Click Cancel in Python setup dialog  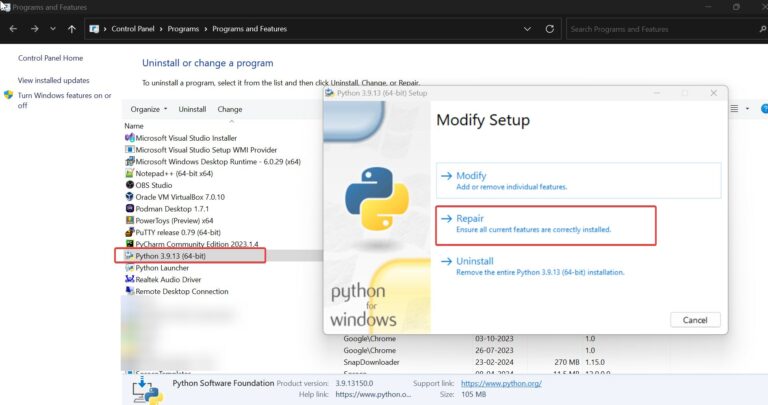coord(695,320)
